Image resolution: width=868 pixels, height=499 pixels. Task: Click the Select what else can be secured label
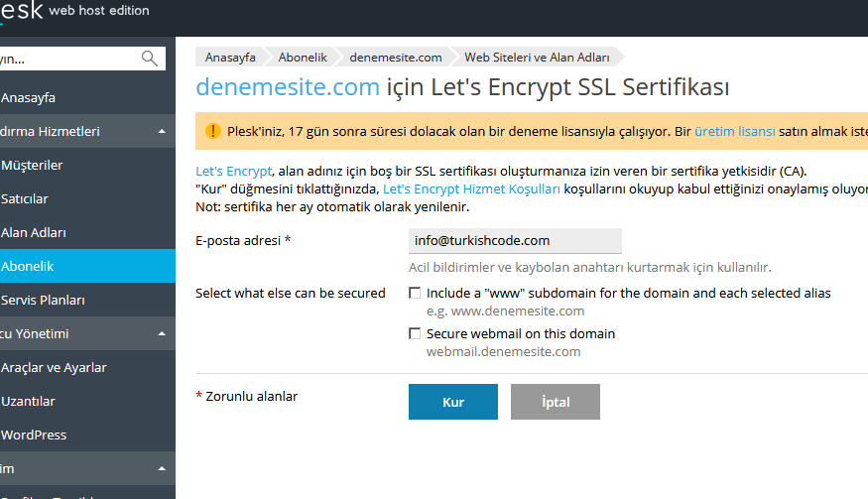(290, 293)
